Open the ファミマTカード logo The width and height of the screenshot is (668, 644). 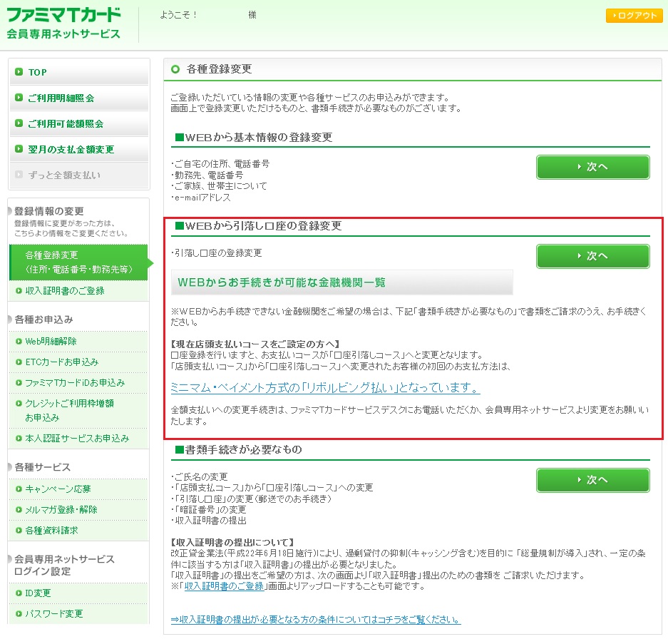[63, 24]
